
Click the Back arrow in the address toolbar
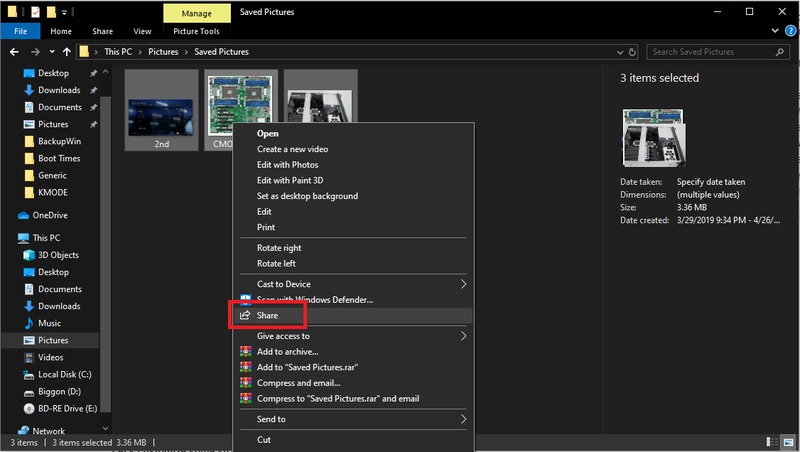[14, 52]
